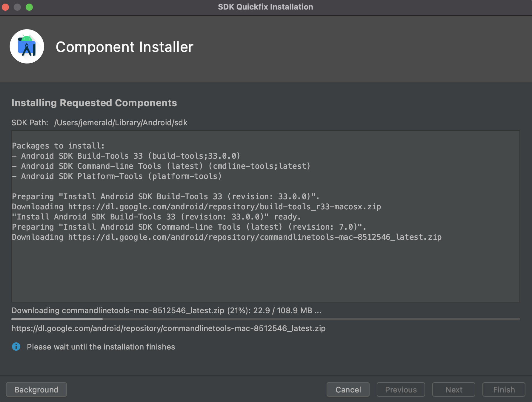Click the SDK path /Users/jemerald/Library/Android/sdk

121,123
